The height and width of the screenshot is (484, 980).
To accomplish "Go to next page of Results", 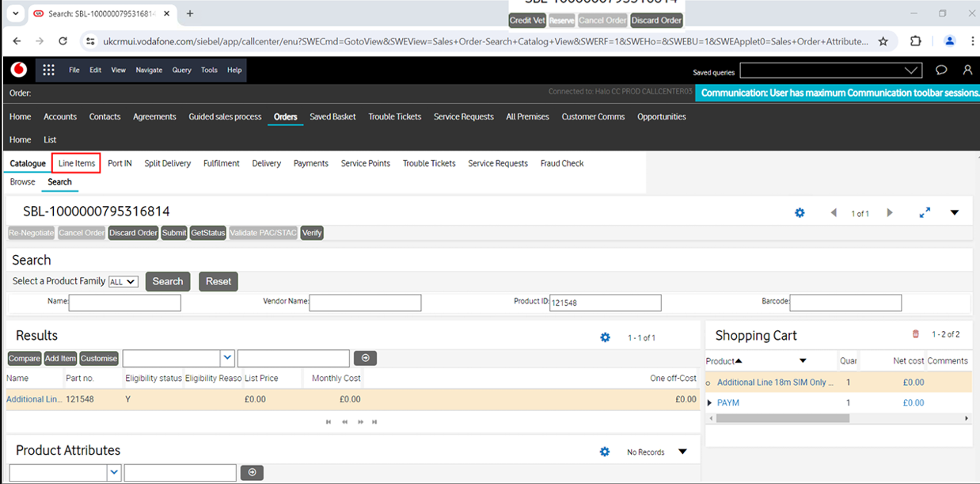I will tap(359, 422).
